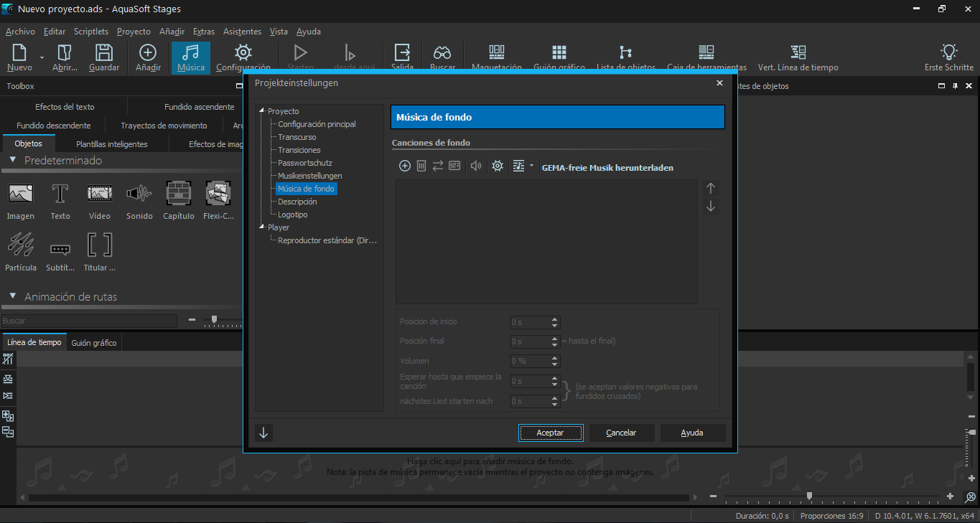Open the Scriptlets menu
This screenshot has height=523, width=980.
(91, 32)
